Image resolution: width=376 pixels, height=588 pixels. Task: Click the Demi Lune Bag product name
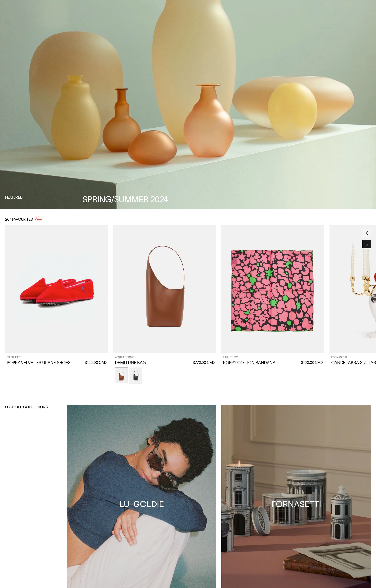point(130,363)
